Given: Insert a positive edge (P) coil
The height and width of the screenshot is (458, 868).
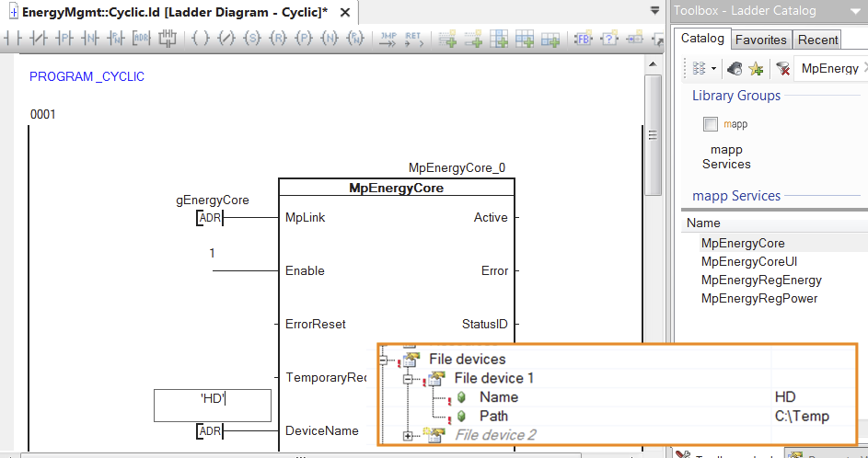Looking at the screenshot, I should (304, 39).
